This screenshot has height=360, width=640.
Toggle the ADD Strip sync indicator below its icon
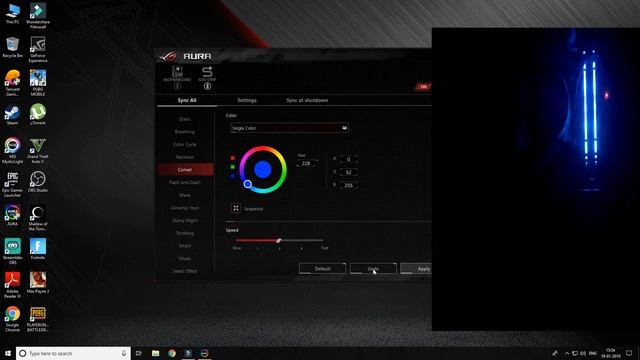[x=207, y=86]
